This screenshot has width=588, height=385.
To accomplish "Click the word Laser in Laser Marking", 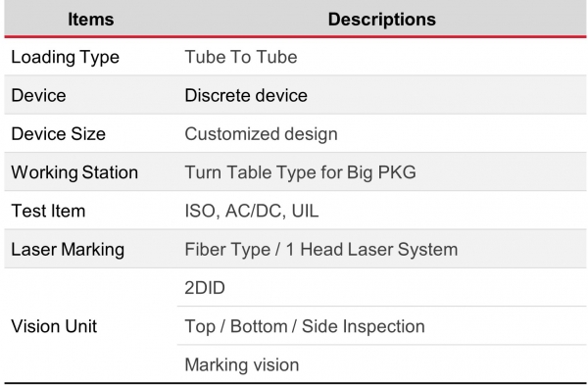I will point(34,249).
